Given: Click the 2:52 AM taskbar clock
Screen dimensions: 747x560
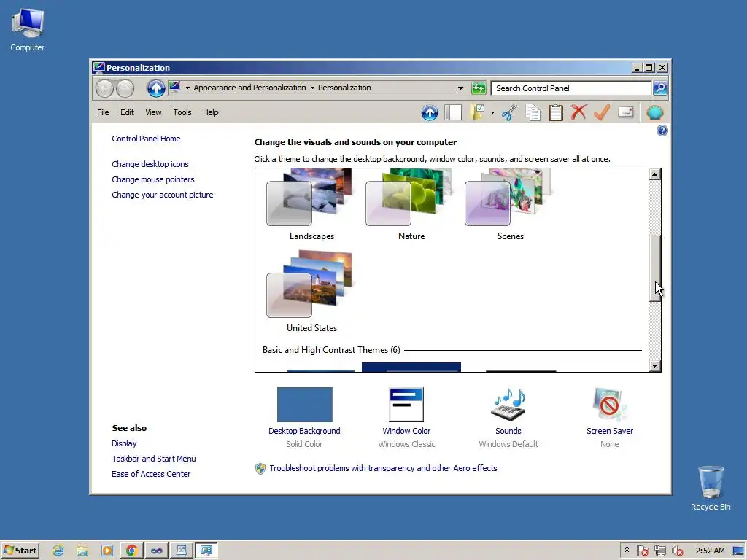Looking at the screenshot, I should [710, 551].
